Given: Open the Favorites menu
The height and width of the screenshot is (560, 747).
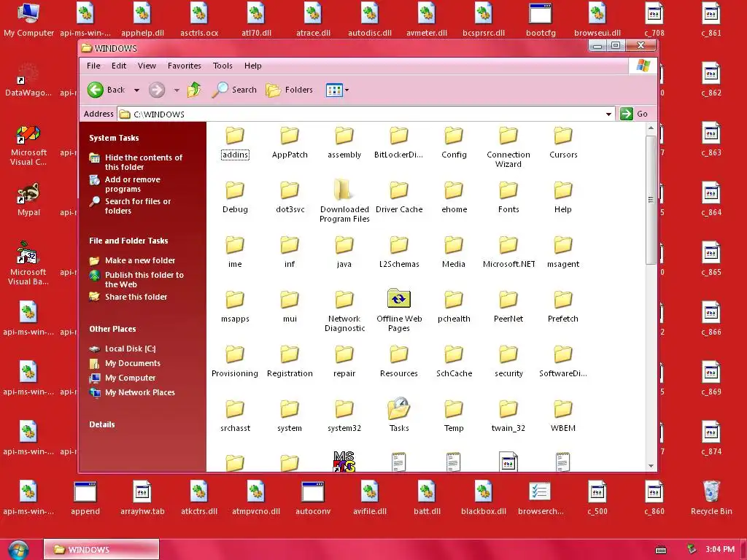Looking at the screenshot, I should pyautogui.click(x=185, y=66).
